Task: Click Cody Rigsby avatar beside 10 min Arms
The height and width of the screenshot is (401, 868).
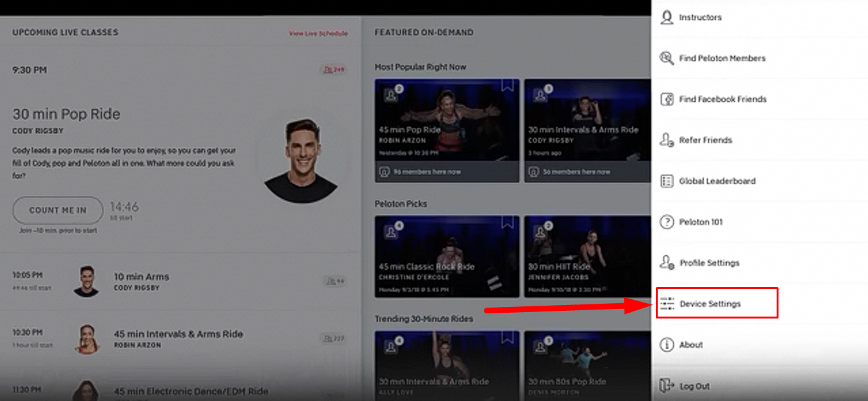Action: click(x=87, y=281)
